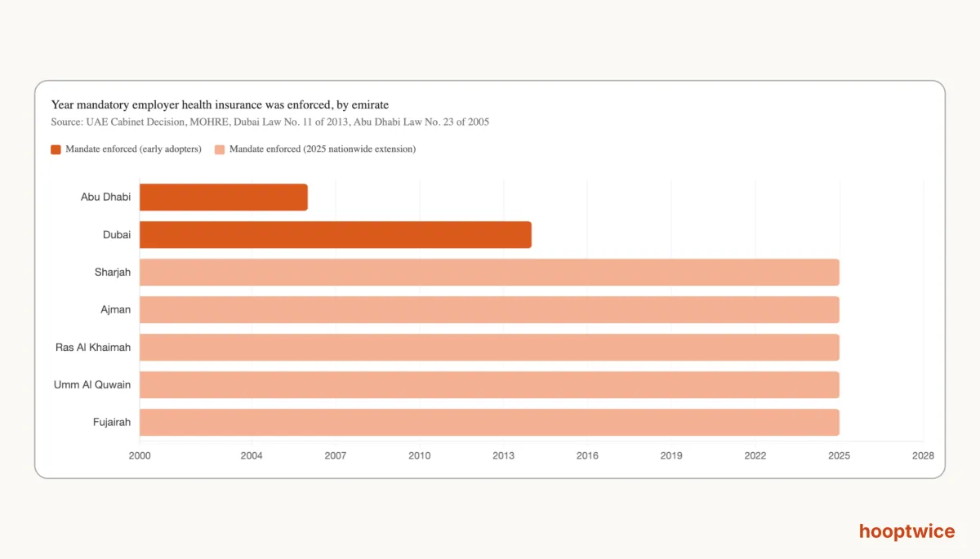
Task: Click the 2025 tick label
Action: click(840, 455)
